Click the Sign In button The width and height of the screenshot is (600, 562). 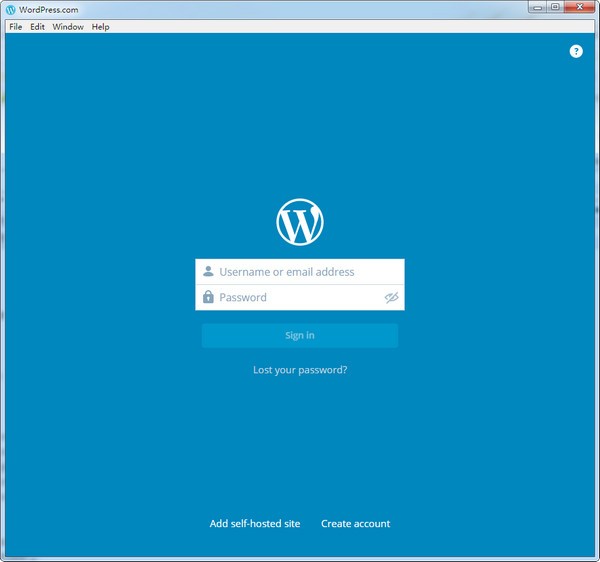point(300,336)
